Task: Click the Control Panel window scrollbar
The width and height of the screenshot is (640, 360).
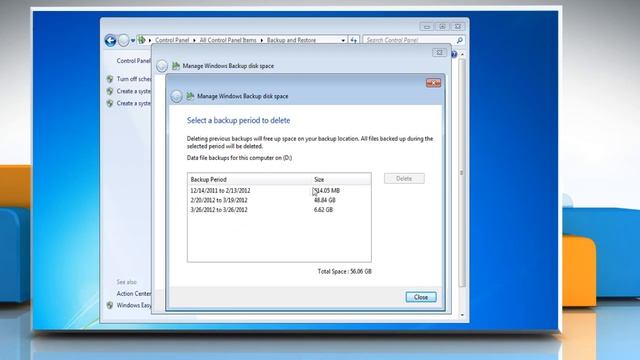Action: click(462, 173)
